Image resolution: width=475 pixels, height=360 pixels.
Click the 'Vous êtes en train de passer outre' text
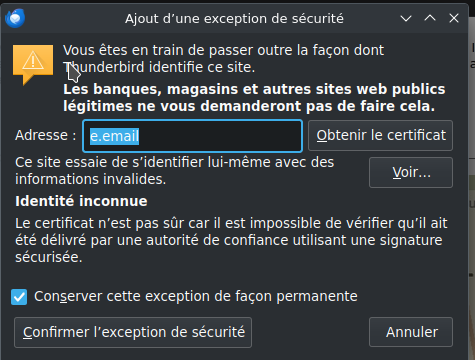(223, 59)
